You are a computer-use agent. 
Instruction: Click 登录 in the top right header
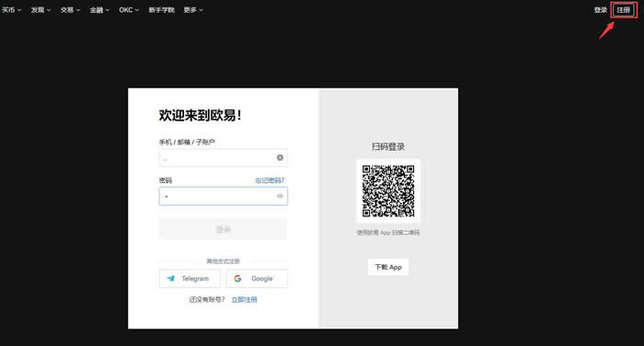tap(600, 10)
